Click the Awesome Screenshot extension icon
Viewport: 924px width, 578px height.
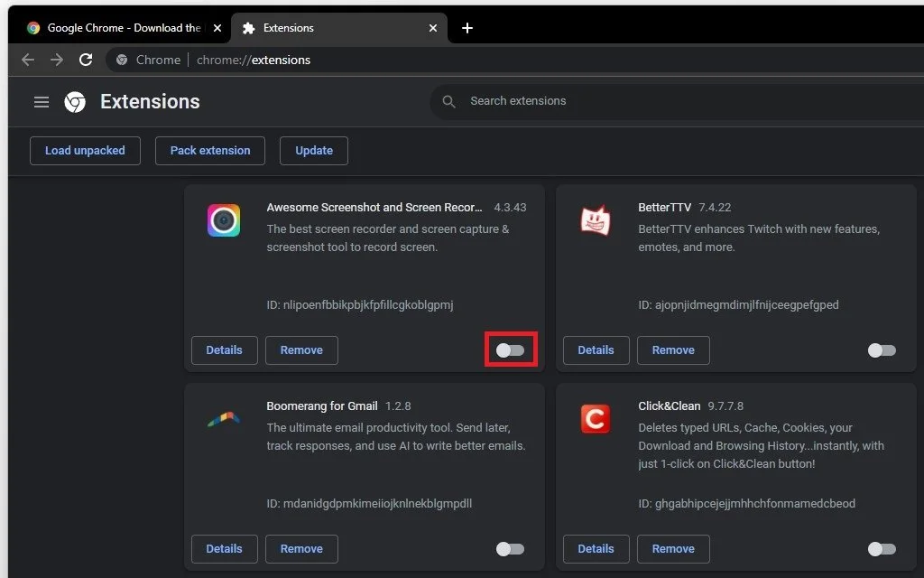pos(223,219)
